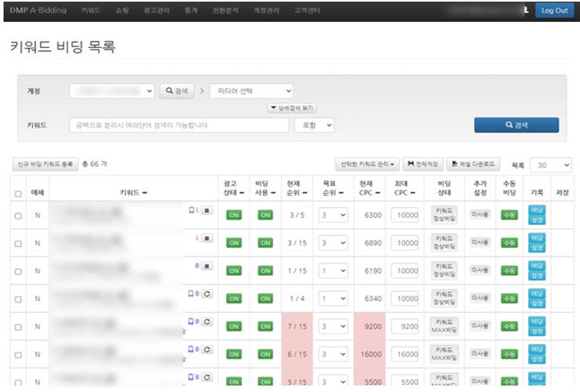Click the purple device icon on the 6 / 15 row

point(191,349)
